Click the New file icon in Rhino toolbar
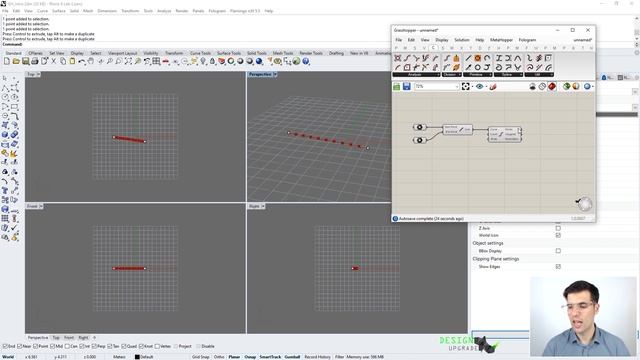 tap(7, 61)
